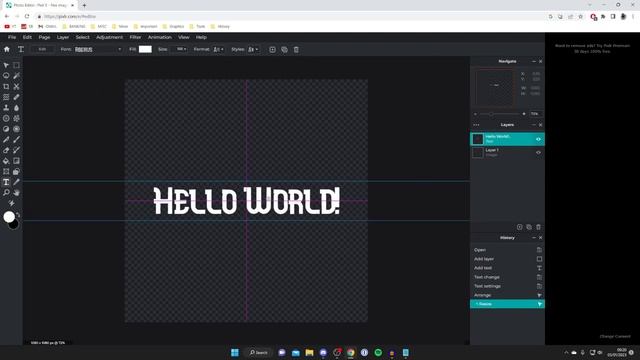Open the Format dropdown

pyautogui.click(x=218, y=49)
